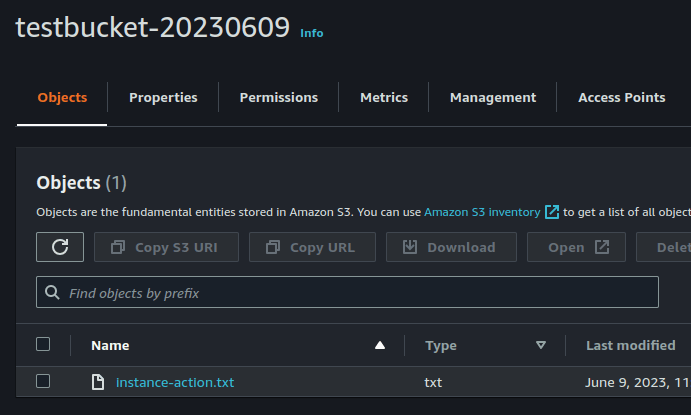Click the file icon beside instance-action.txt

(98, 382)
